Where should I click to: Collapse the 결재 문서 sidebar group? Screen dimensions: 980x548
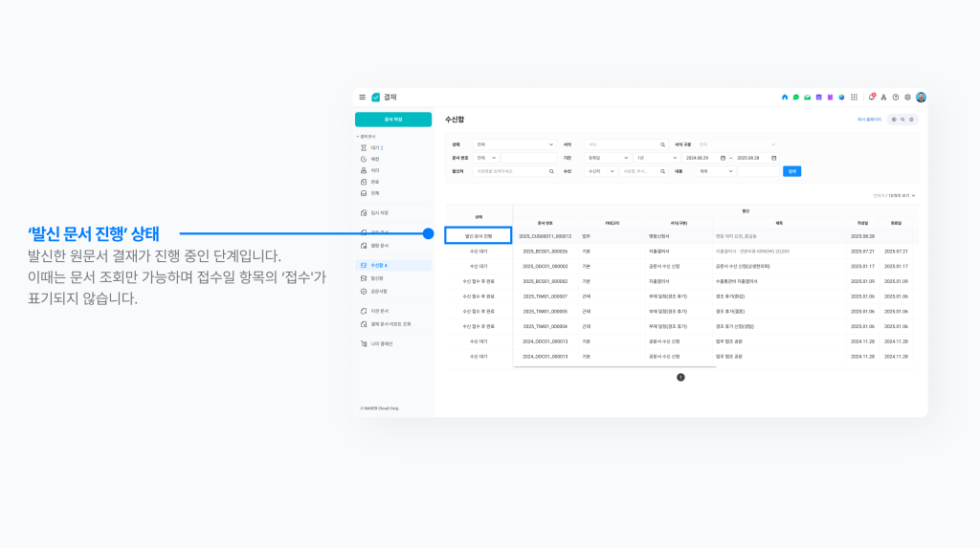point(367,136)
